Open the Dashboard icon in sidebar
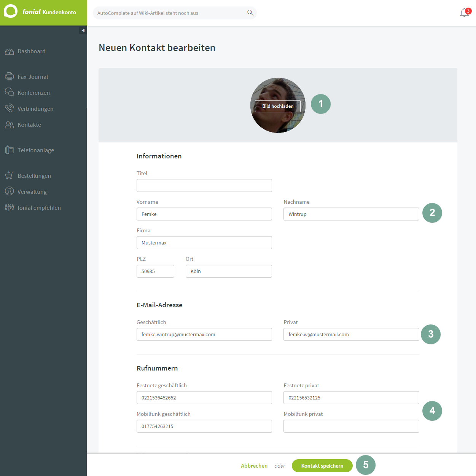Viewport: 476px width, 476px height. point(9,51)
